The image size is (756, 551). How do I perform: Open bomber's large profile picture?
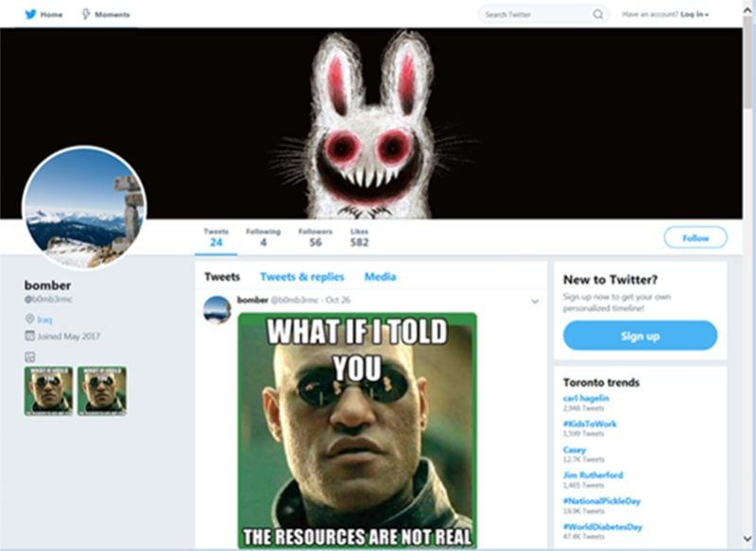tap(84, 208)
